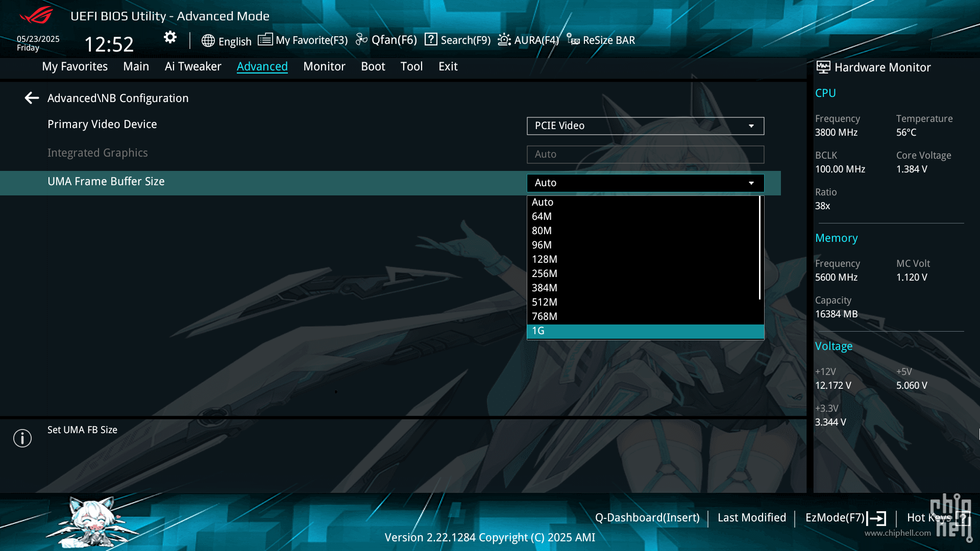Click the globe language icon
980x551 pixels.
click(x=208, y=41)
